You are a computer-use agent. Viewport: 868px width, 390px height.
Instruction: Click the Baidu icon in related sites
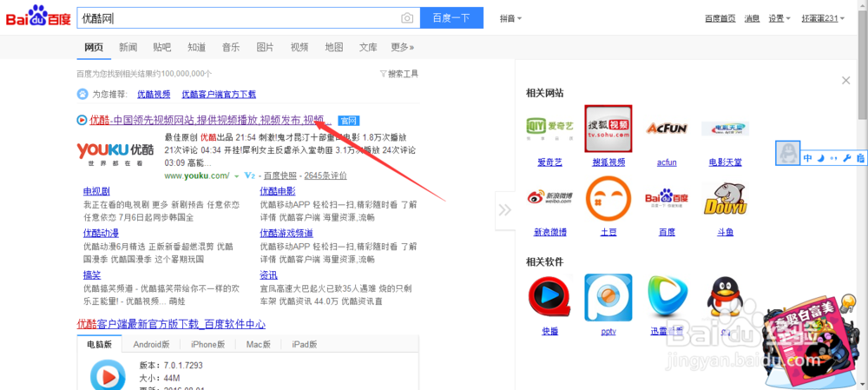(667, 197)
